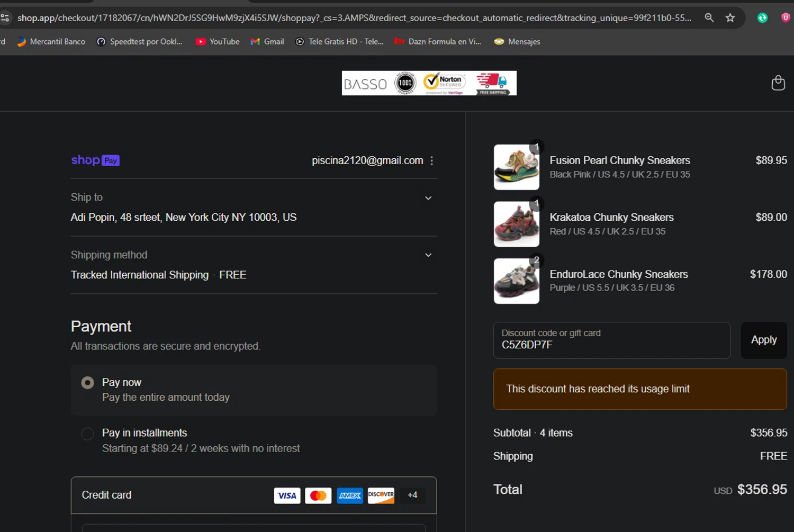
Task: Click the BASSO store logo banner
Action: (x=429, y=83)
